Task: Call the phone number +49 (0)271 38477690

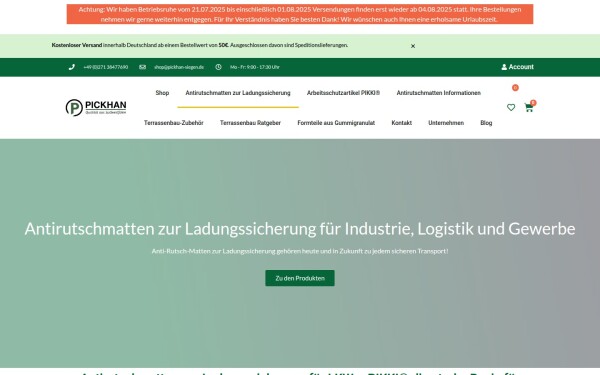Action: tap(106, 67)
